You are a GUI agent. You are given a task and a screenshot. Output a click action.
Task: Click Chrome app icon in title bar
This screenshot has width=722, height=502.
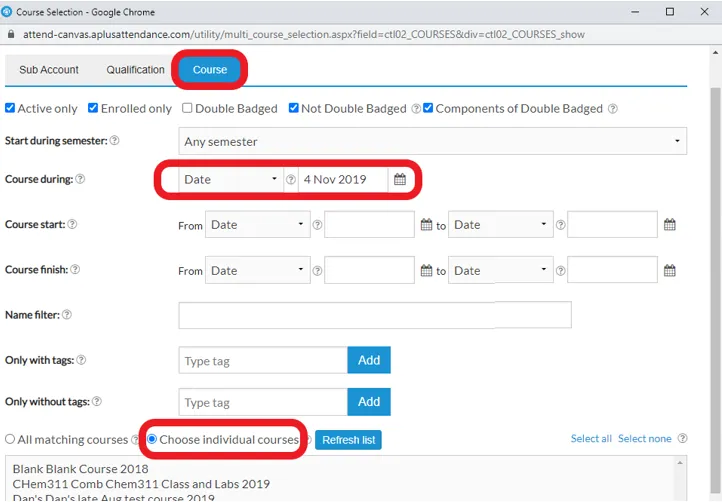[x=7, y=12]
